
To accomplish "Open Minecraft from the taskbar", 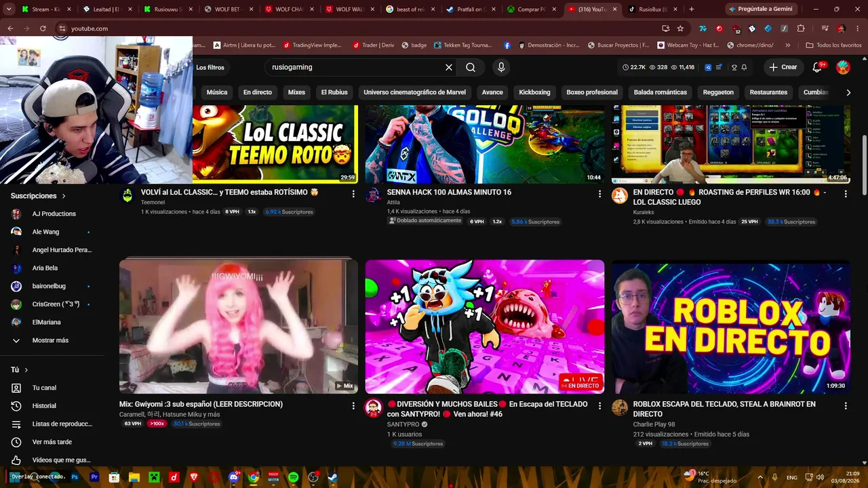I will point(154,477).
